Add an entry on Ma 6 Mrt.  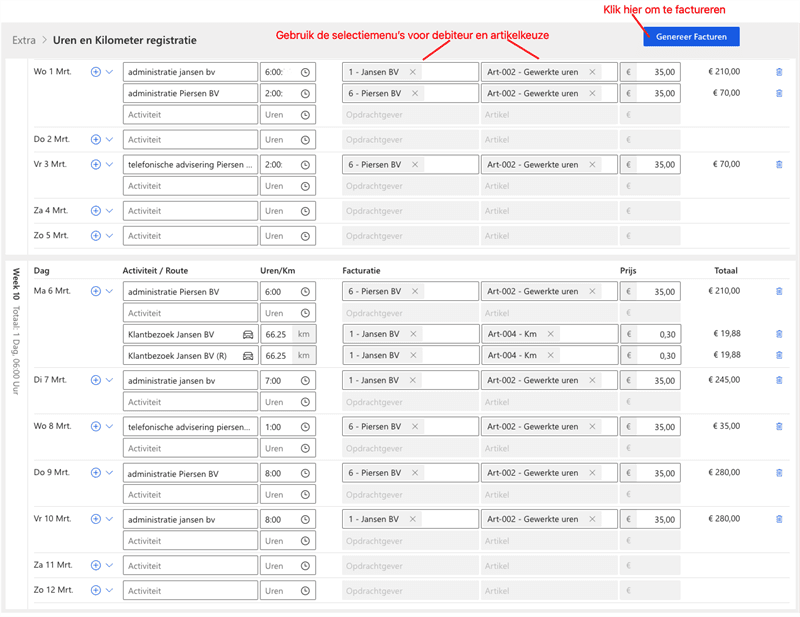95,291
